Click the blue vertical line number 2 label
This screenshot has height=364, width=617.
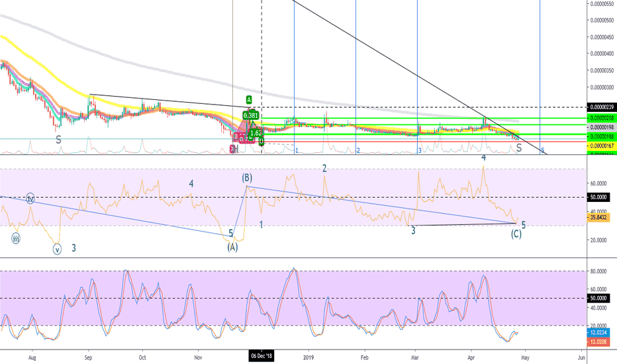click(x=358, y=150)
